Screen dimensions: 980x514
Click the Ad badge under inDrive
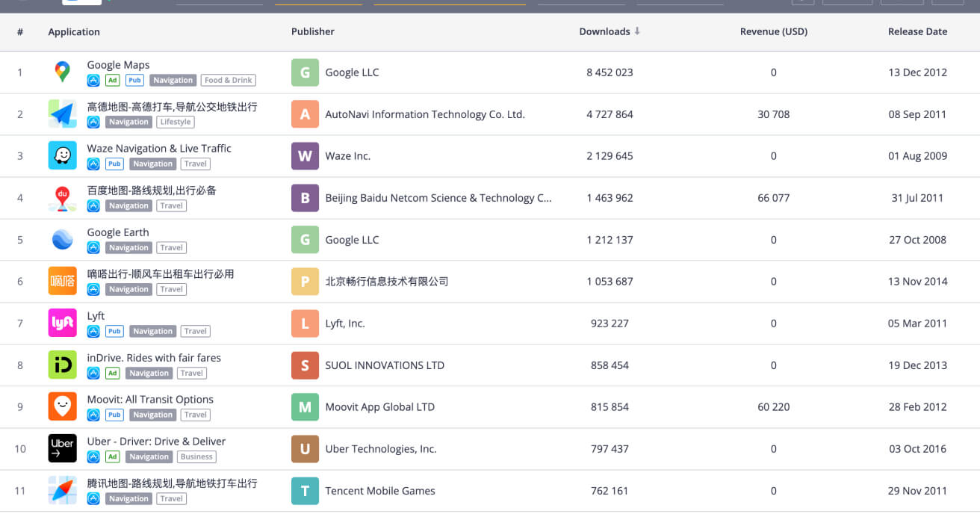pyautogui.click(x=113, y=374)
